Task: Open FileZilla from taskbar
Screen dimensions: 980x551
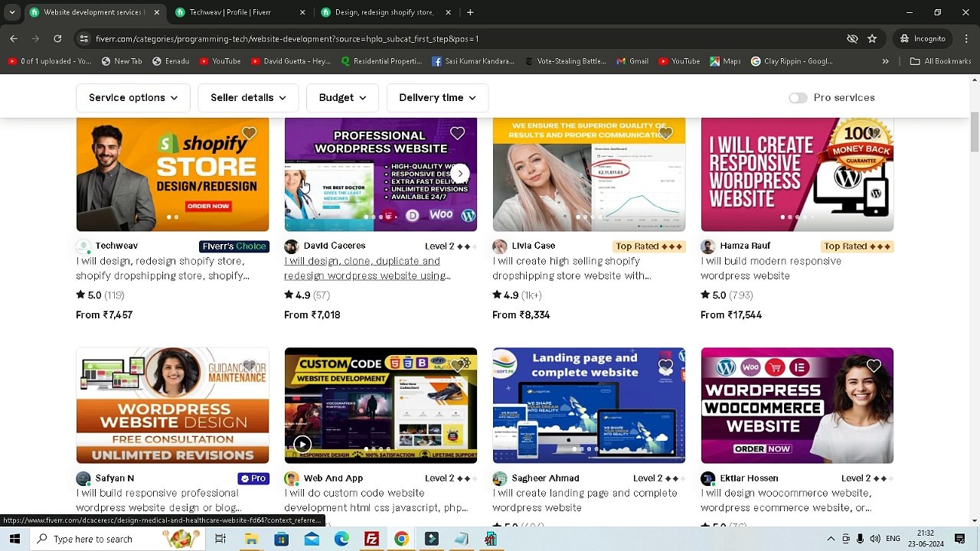Action: point(371,539)
